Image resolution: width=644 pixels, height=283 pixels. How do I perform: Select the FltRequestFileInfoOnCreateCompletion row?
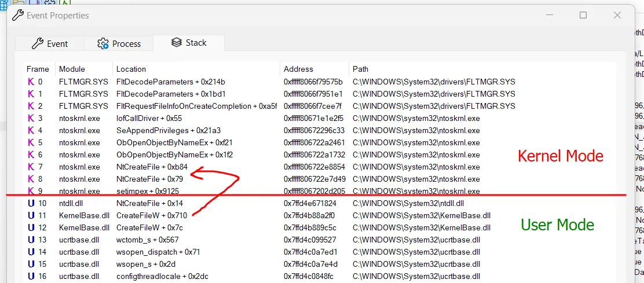196,106
